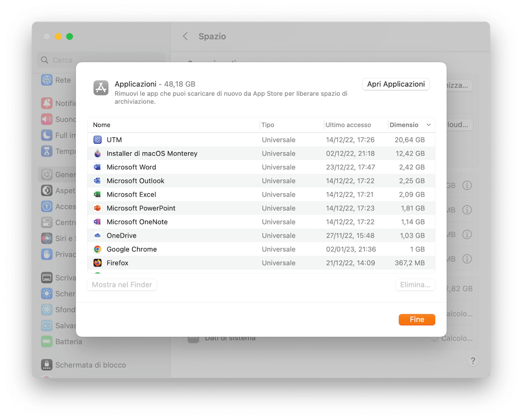Select the date 27/11/22, 15:48
522x420 pixels.
tap(350, 236)
